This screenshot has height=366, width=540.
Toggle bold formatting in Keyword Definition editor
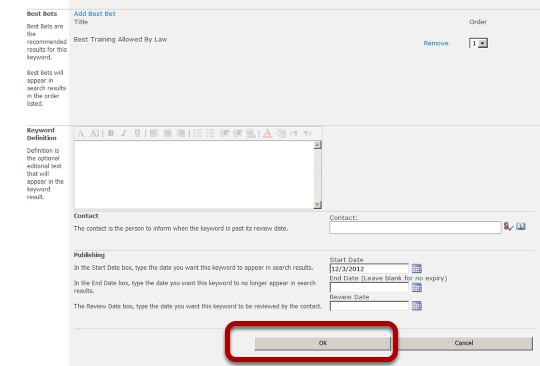[x=111, y=133]
